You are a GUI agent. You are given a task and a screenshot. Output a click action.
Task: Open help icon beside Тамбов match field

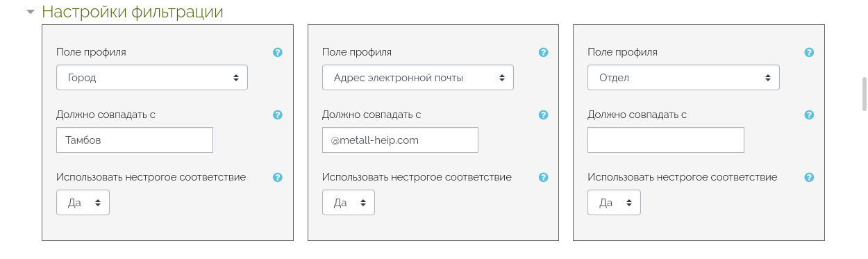pyautogui.click(x=278, y=115)
